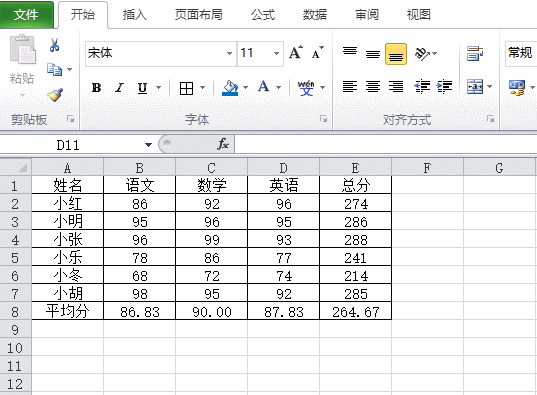Select the Format Painter brush
The image size is (537, 395).
tap(55, 95)
